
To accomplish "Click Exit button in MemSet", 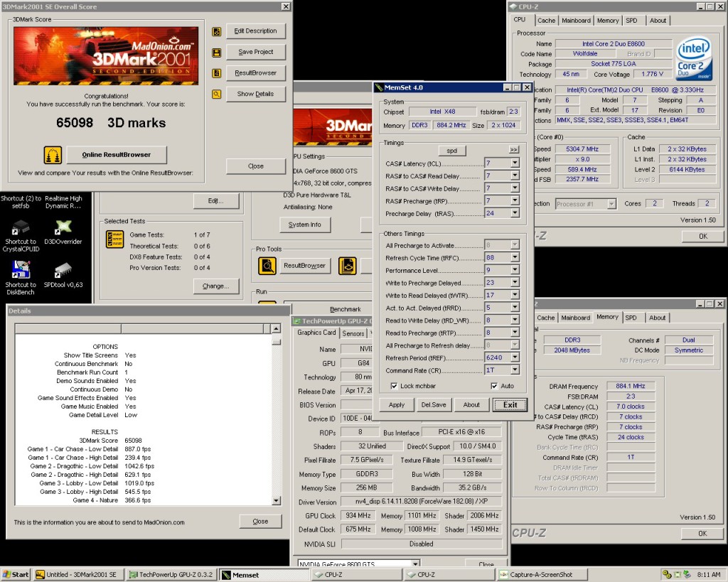I will point(510,405).
